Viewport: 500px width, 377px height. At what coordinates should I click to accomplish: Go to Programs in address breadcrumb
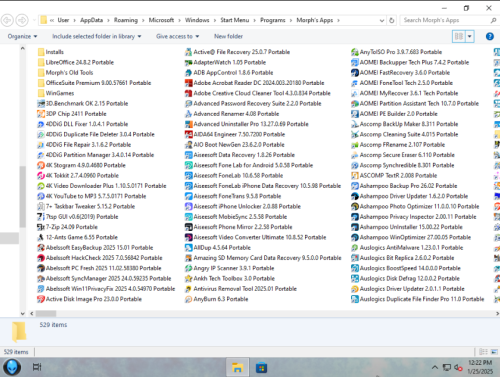[x=272, y=20]
